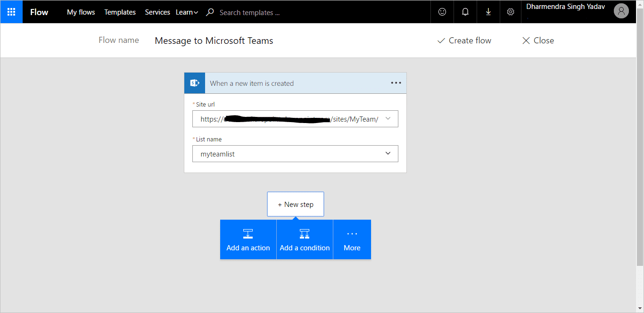Expand the Site url dropdown
This screenshot has height=313, width=644.
tap(388, 119)
